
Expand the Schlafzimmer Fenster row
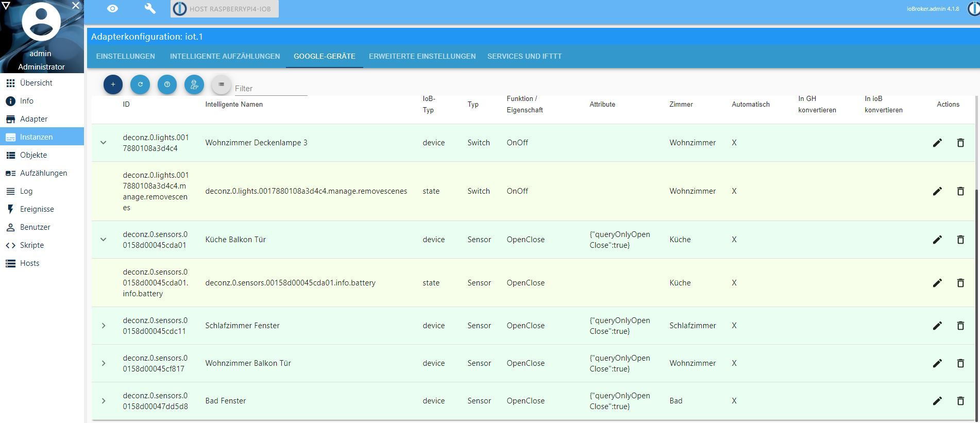click(104, 326)
